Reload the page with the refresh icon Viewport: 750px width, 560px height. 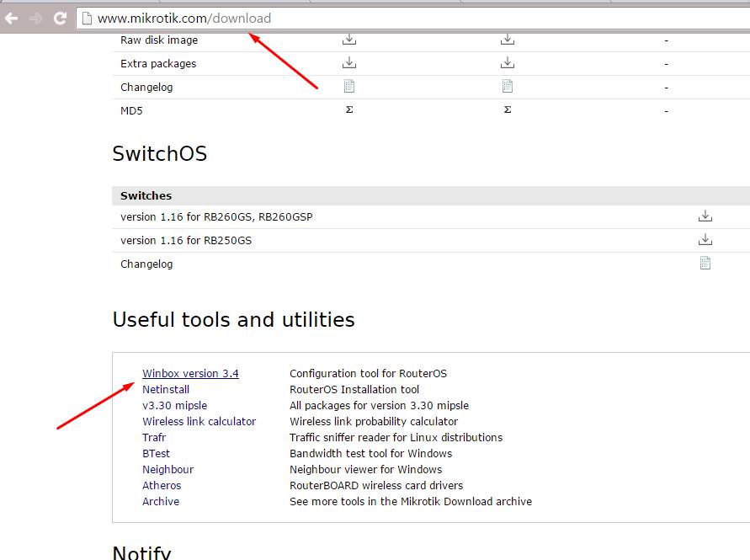(x=61, y=19)
